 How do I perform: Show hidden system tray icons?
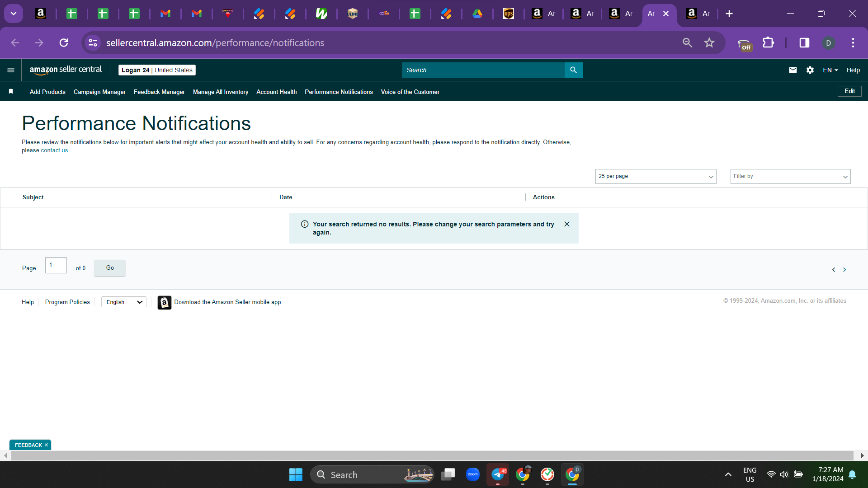tap(728, 474)
